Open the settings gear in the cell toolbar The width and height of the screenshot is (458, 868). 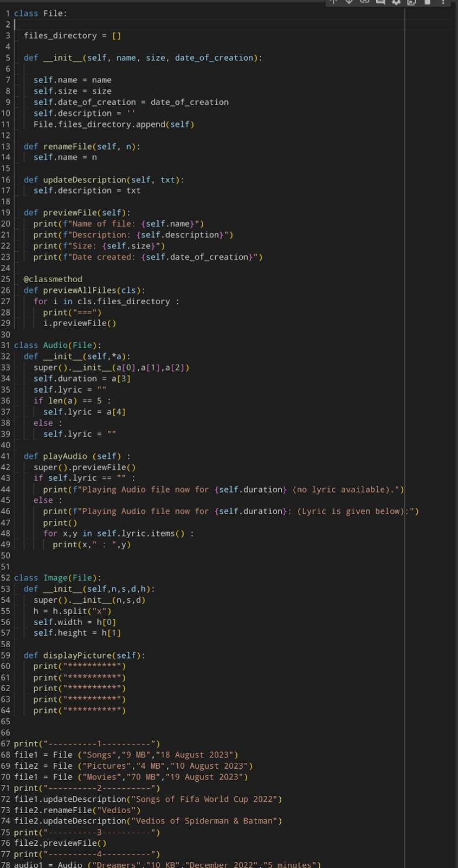pos(396,2)
